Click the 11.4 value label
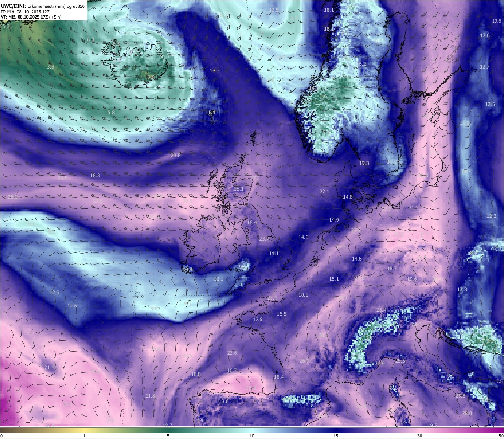Screen dimensions: 504x439 (210, 112)
